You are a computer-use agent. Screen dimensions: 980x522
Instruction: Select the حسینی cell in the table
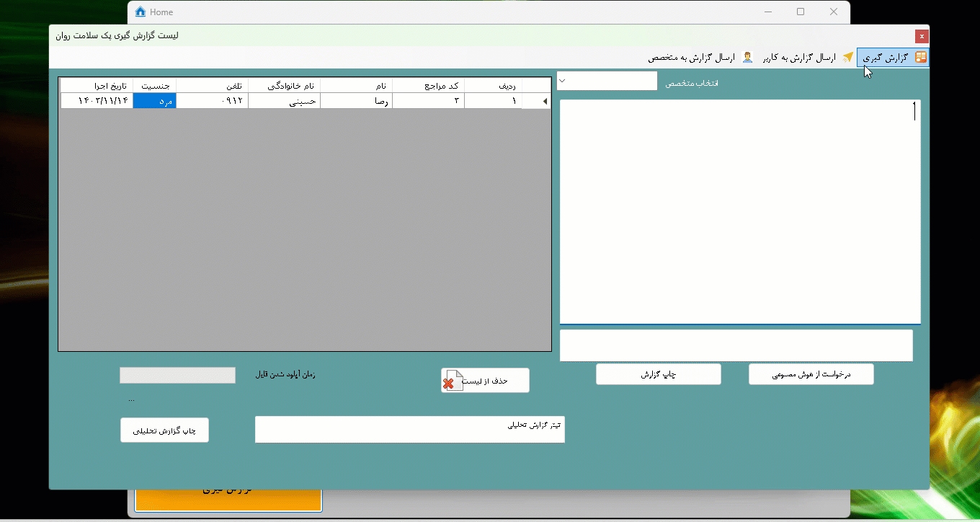(284, 102)
